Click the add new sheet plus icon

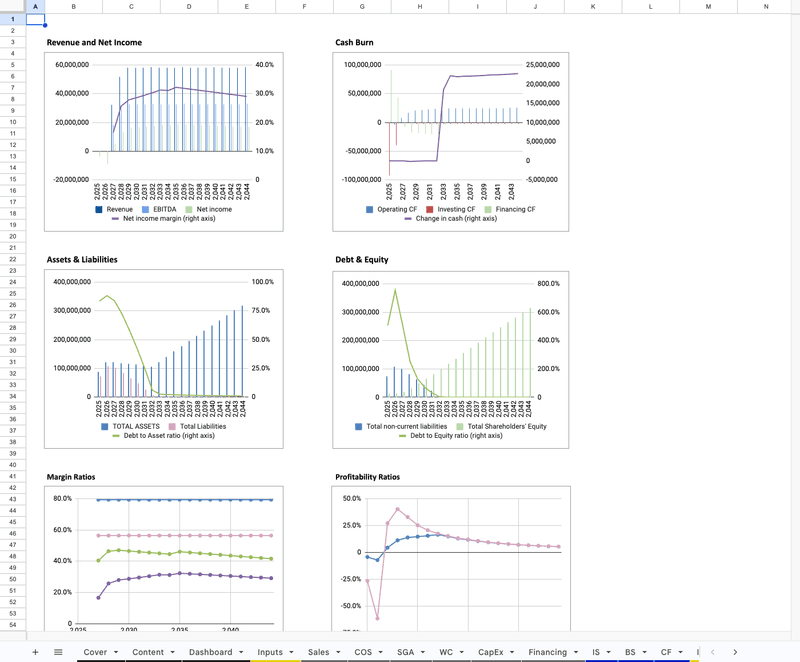(x=35, y=652)
